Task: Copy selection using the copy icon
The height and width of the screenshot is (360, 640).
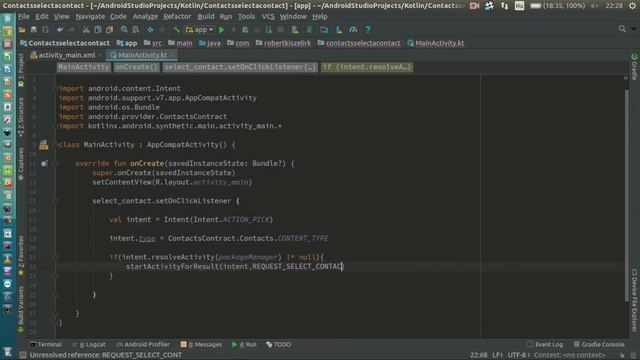Action: tap(98, 30)
